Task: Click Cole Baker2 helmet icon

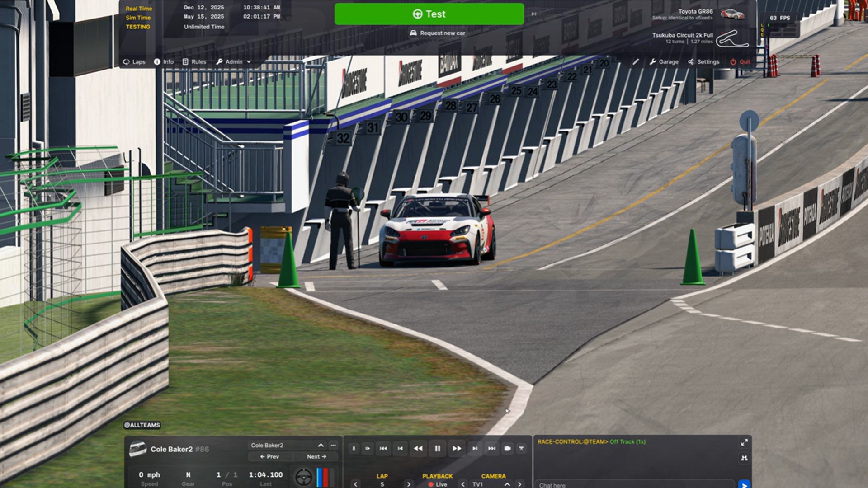Action: click(137, 449)
